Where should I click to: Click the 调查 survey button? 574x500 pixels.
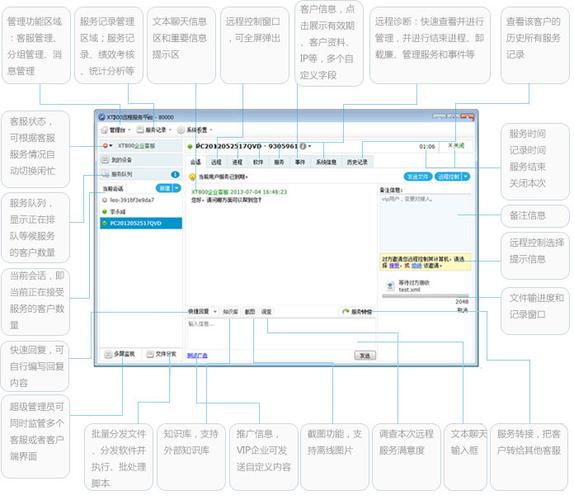266,311
